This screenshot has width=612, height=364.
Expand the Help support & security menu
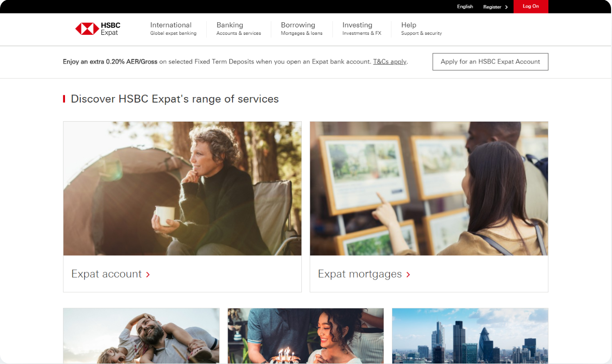click(x=422, y=29)
